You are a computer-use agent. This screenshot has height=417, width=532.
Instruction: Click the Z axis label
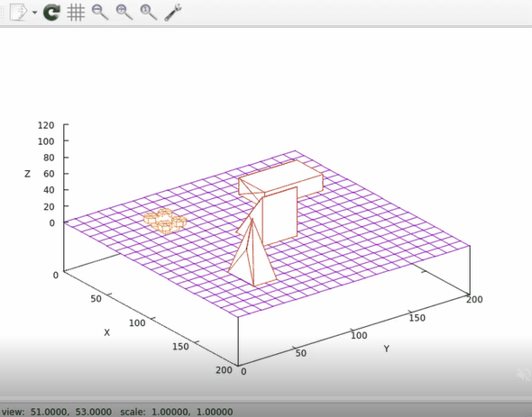click(27, 174)
